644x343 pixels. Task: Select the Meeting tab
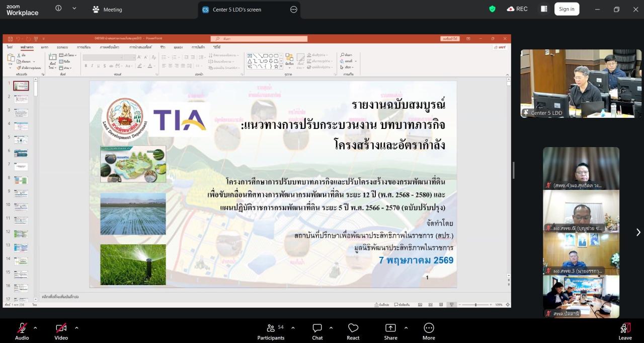pyautogui.click(x=107, y=9)
